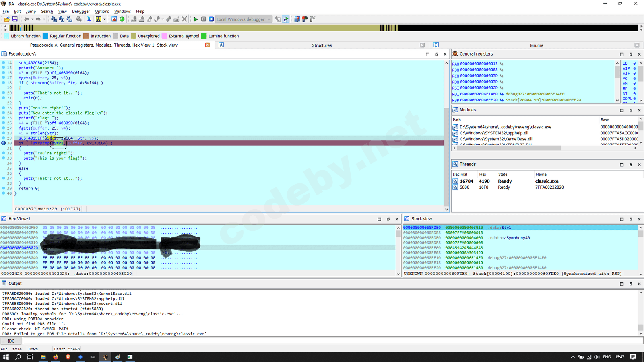This screenshot has width=644, height=362.
Task: Open the Search menu
Action: [47, 11]
